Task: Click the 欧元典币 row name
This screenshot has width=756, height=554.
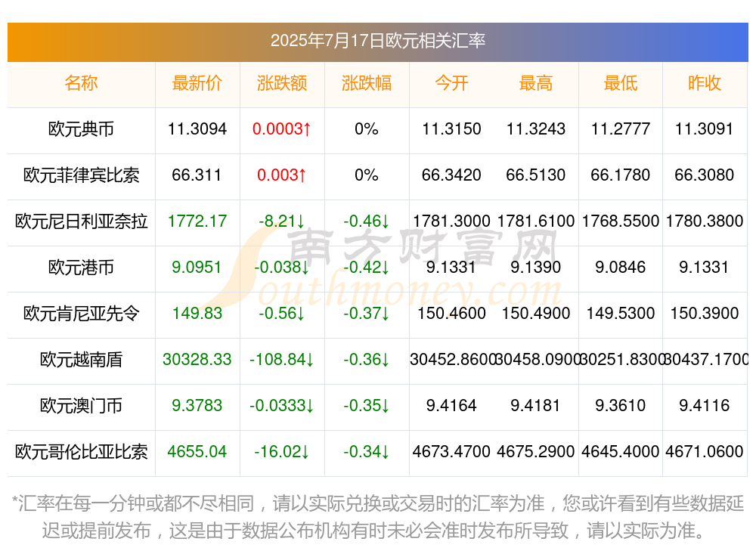Action: [x=81, y=129]
